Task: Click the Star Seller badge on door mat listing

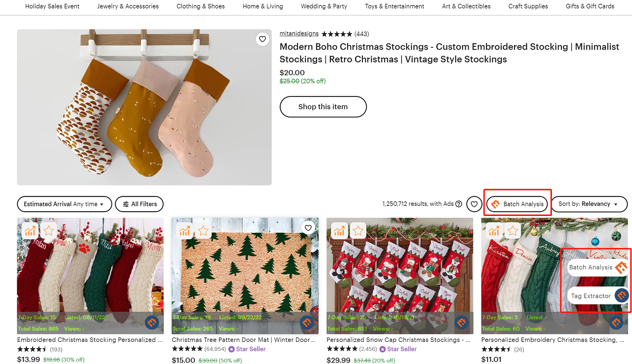Action: point(247,349)
